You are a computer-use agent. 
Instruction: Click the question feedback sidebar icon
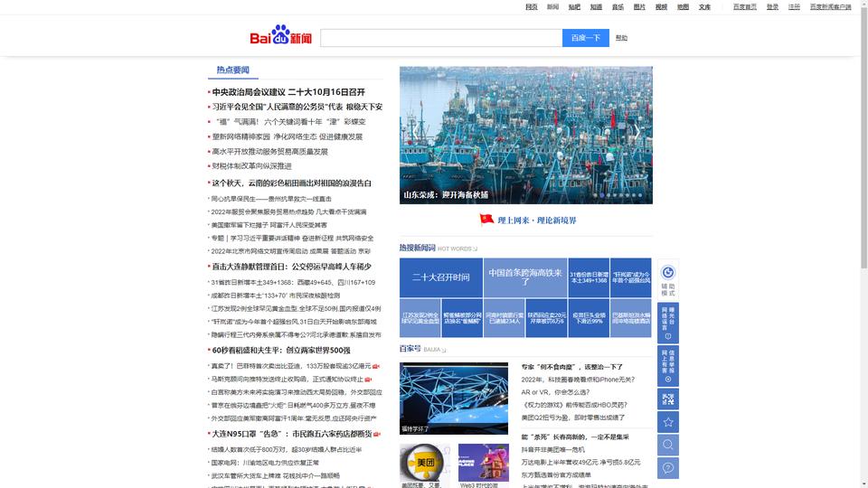pyautogui.click(x=668, y=468)
